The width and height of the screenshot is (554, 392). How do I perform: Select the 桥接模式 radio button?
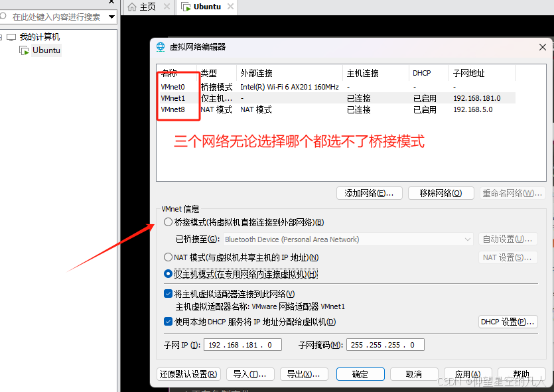(x=168, y=222)
